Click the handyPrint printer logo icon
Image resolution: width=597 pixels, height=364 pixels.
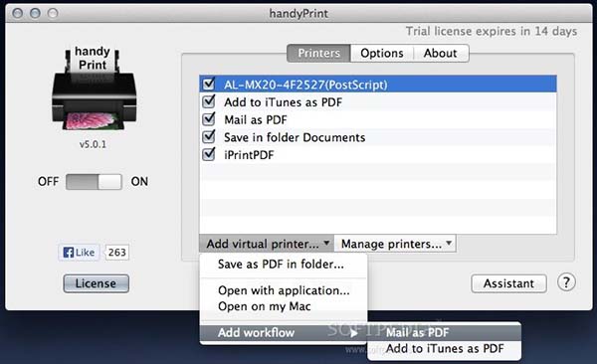[95, 89]
